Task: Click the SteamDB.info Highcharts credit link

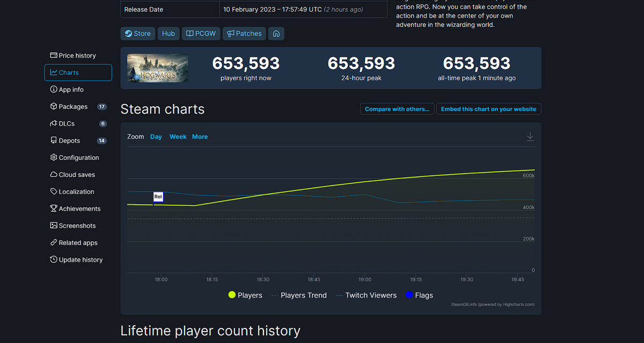Action: [x=493, y=304]
